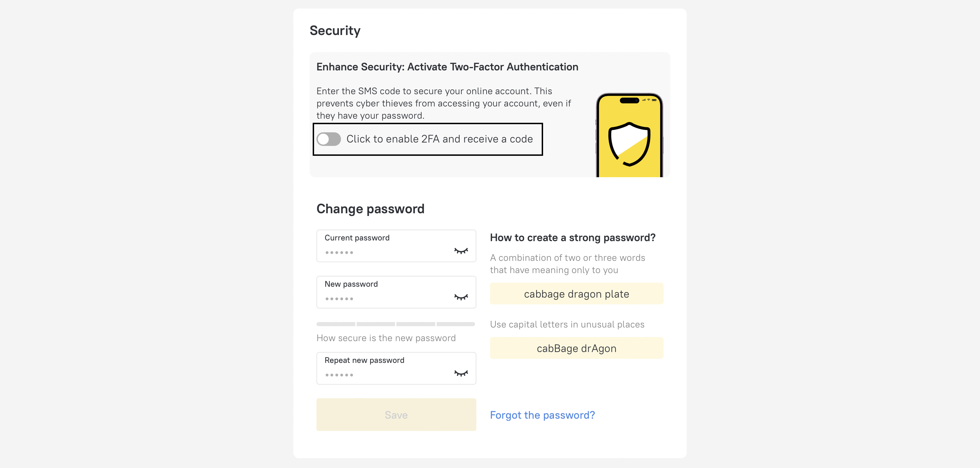Image resolution: width=980 pixels, height=468 pixels.
Task: Click the 'cabBage drAgon' example box
Action: pos(576,348)
